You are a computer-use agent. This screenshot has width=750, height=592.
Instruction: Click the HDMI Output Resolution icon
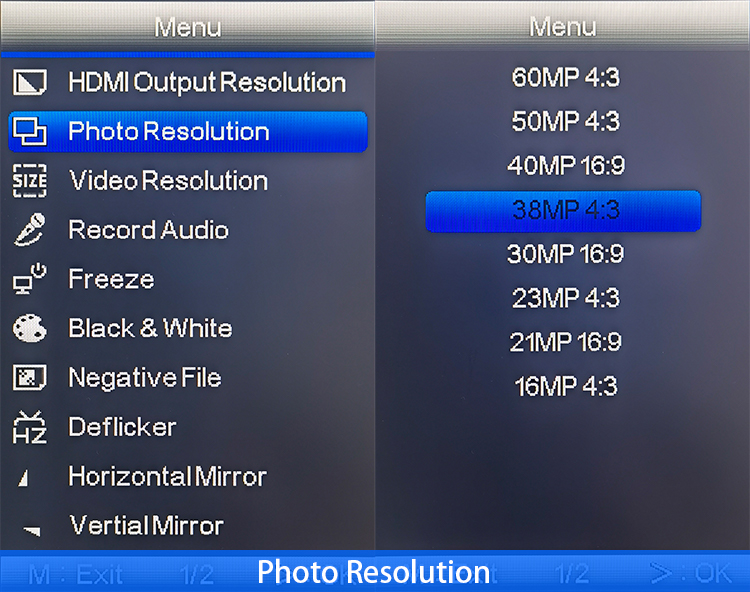click(x=30, y=83)
